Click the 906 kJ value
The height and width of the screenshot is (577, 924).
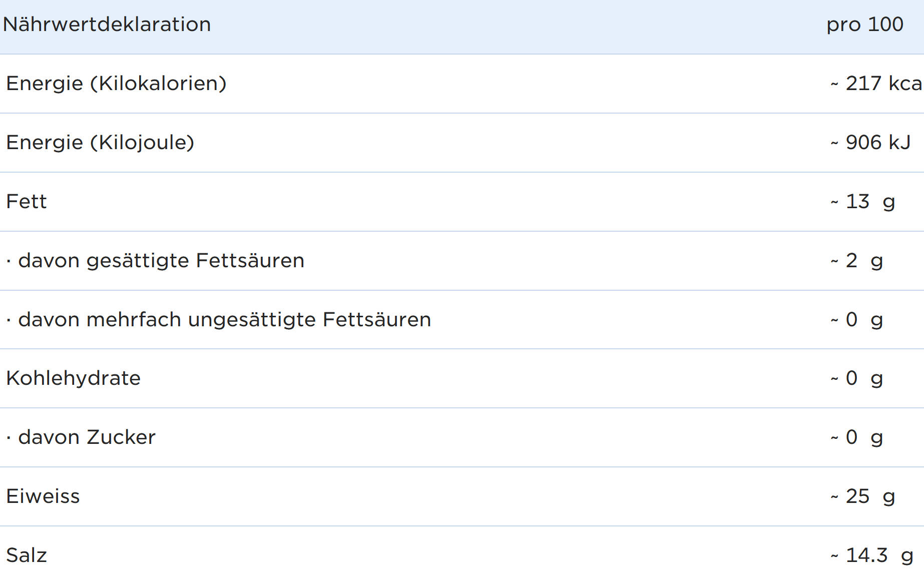(871, 143)
